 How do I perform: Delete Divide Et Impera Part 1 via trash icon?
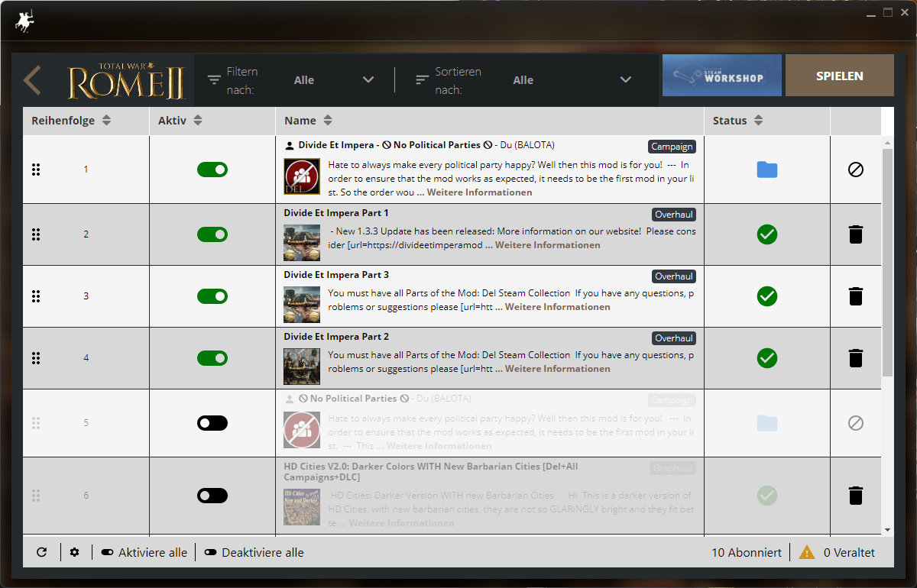856,234
